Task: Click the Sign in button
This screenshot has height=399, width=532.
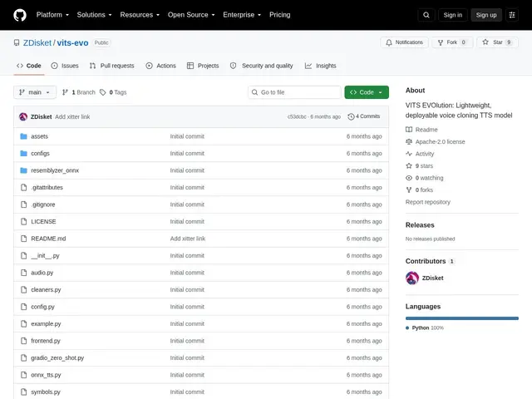Action: (452, 15)
